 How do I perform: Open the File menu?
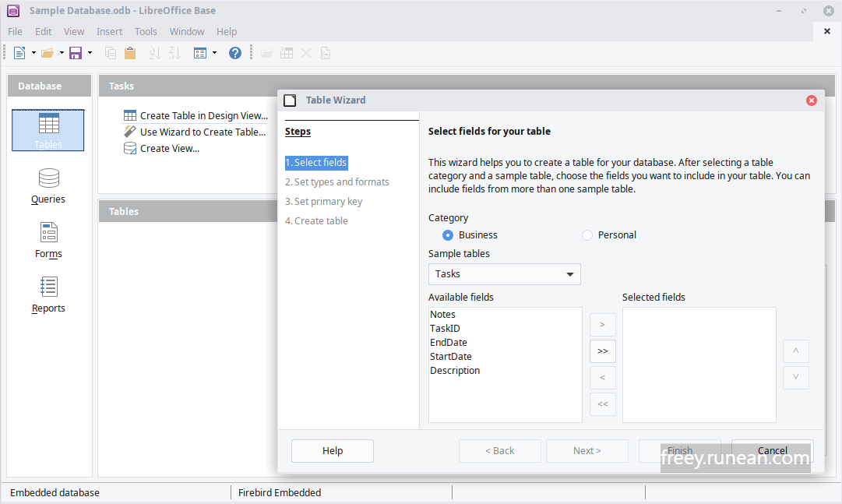15,32
